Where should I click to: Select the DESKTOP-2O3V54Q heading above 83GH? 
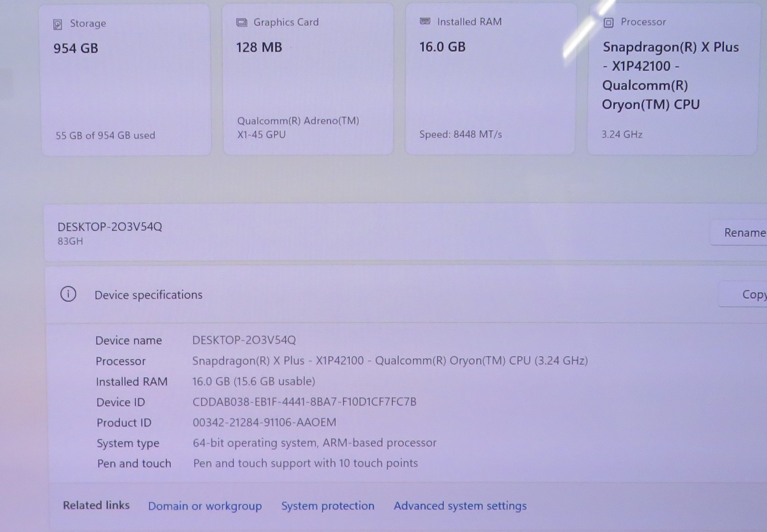(x=110, y=227)
